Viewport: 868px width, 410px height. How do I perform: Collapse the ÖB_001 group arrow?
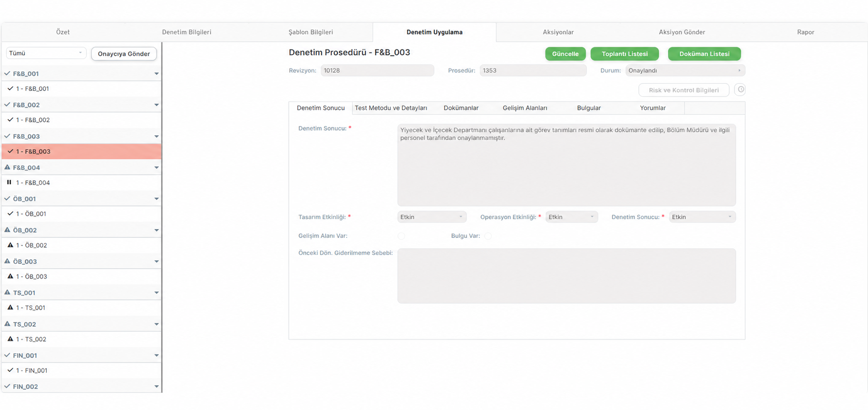(156, 199)
